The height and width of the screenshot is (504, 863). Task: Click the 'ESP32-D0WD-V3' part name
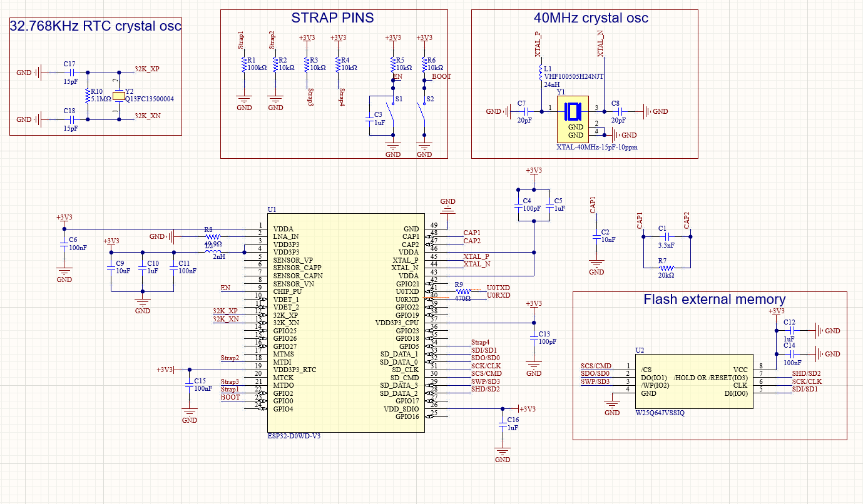(294, 436)
